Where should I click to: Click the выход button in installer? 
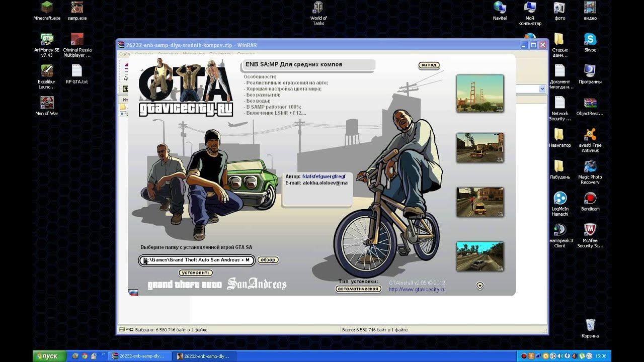pos(429,65)
